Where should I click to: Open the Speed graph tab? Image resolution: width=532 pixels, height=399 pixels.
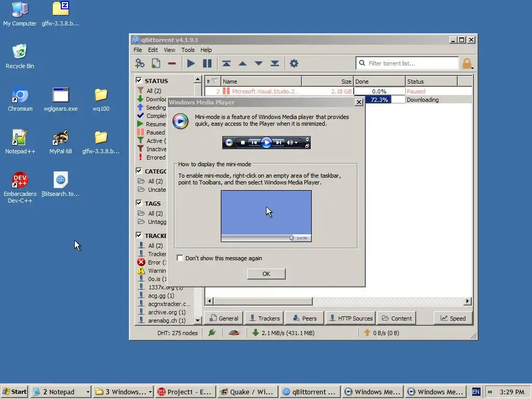(453, 318)
